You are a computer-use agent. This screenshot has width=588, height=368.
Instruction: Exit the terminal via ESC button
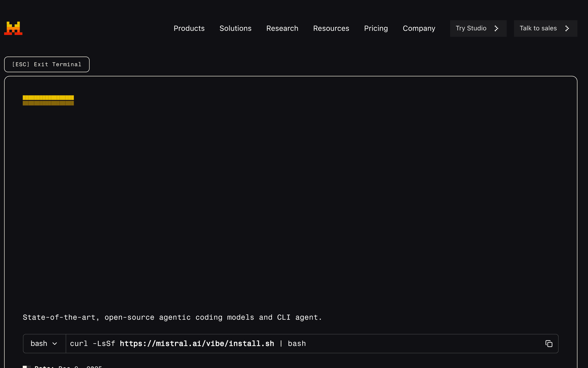tap(47, 64)
